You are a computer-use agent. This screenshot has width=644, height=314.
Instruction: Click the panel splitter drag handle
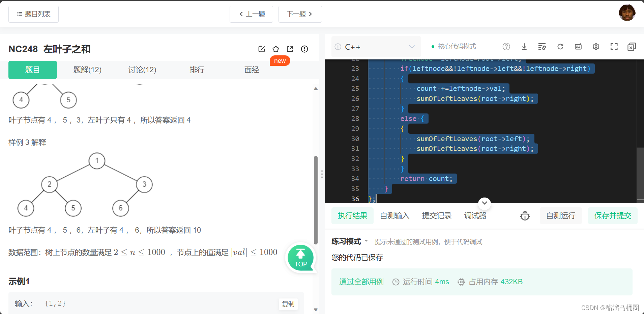(x=322, y=174)
